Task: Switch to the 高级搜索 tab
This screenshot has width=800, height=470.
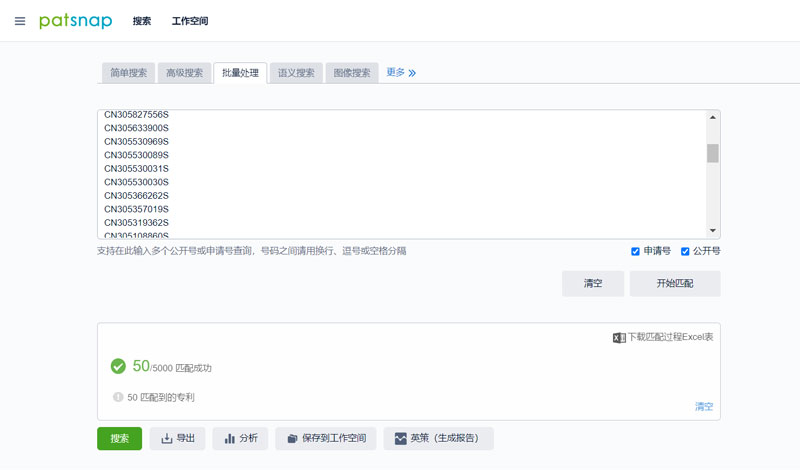Action: coord(184,73)
